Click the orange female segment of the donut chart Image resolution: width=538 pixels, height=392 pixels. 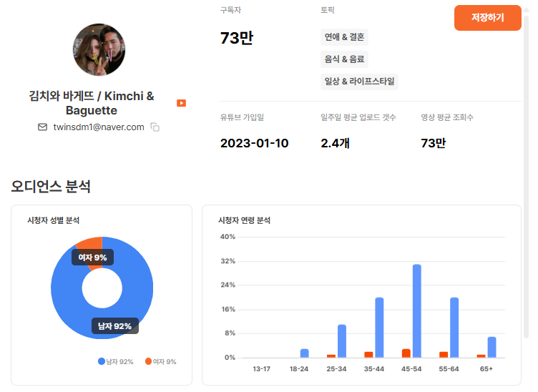click(x=91, y=243)
